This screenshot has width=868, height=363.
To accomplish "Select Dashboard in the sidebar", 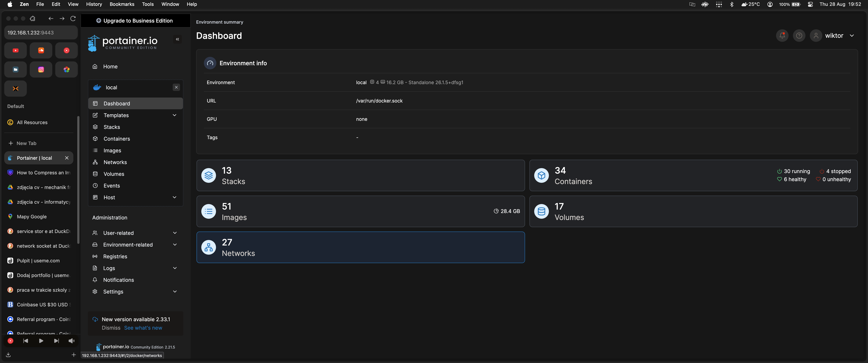I will pyautogui.click(x=135, y=104).
